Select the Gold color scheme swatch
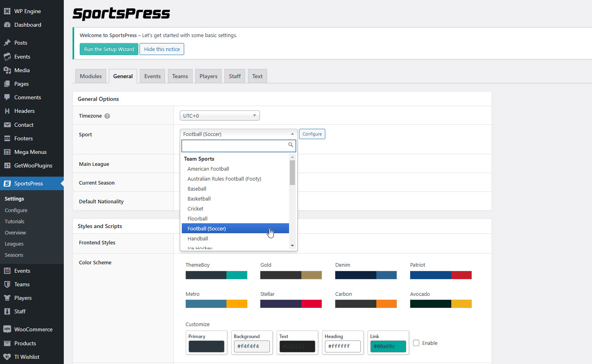This screenshot has height=364, width=592. click(291, 275)
